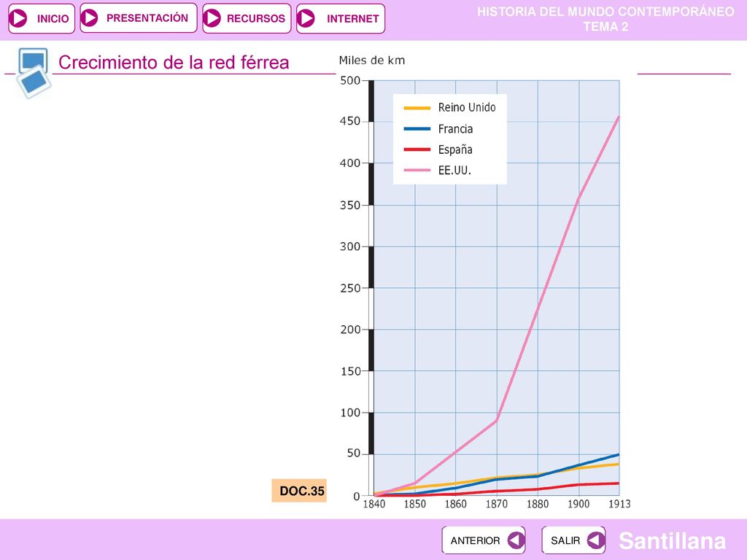Click the INICIO play arrow icon
Screen dimensions: 747x560
(18, 18)
